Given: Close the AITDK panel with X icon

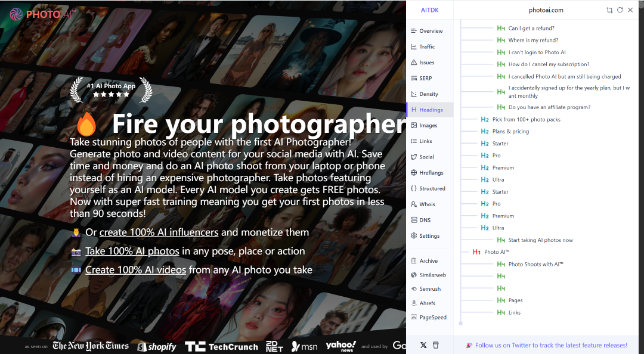Looking at the screenshot, I should (630, 10).
